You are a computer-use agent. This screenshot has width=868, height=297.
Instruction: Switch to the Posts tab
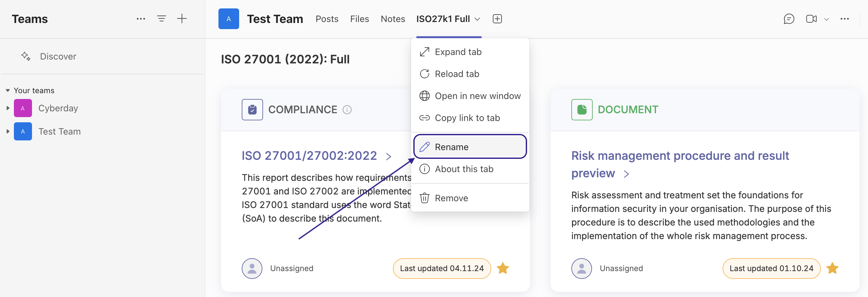click(x=326, y=19)
